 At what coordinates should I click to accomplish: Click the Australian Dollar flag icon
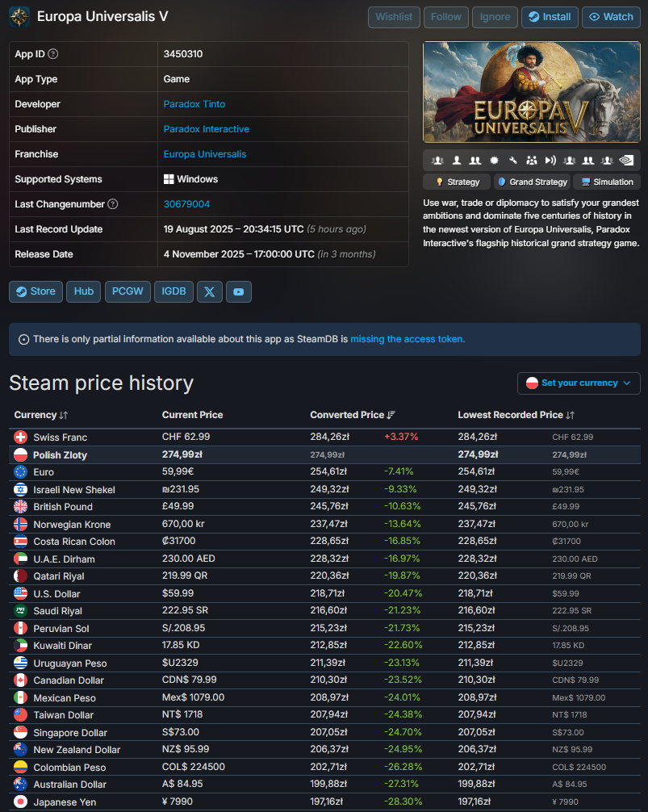tap(21, 784)
